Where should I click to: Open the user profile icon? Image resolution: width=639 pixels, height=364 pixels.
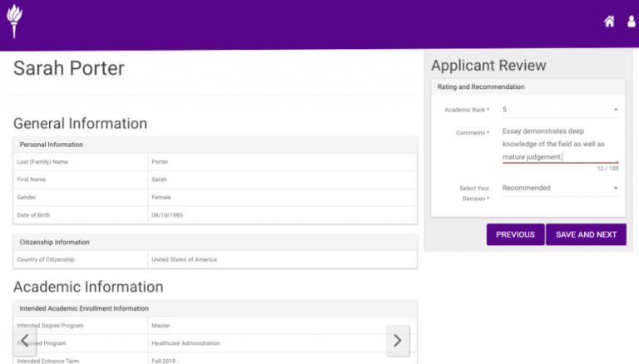pyautogui.click(x=632, y=22)
